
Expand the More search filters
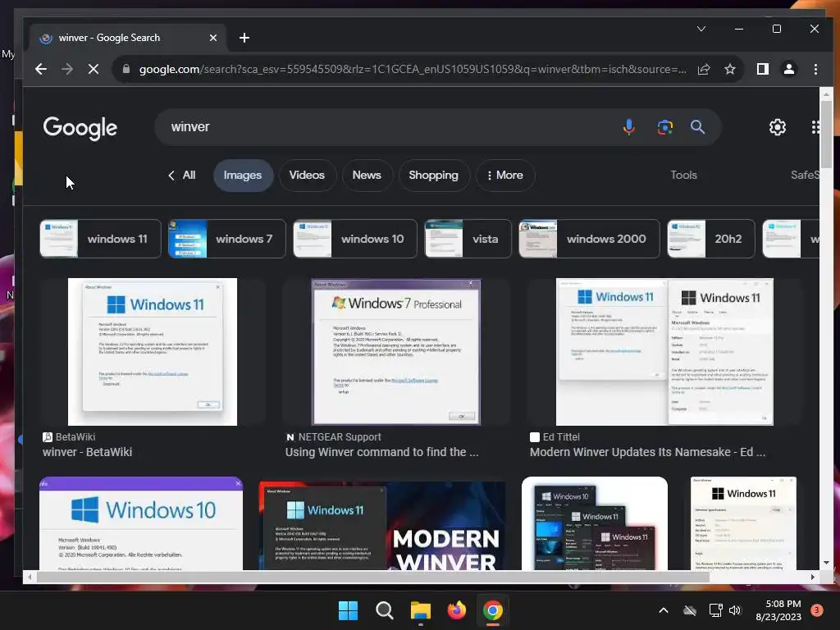[x=505, y=176]
